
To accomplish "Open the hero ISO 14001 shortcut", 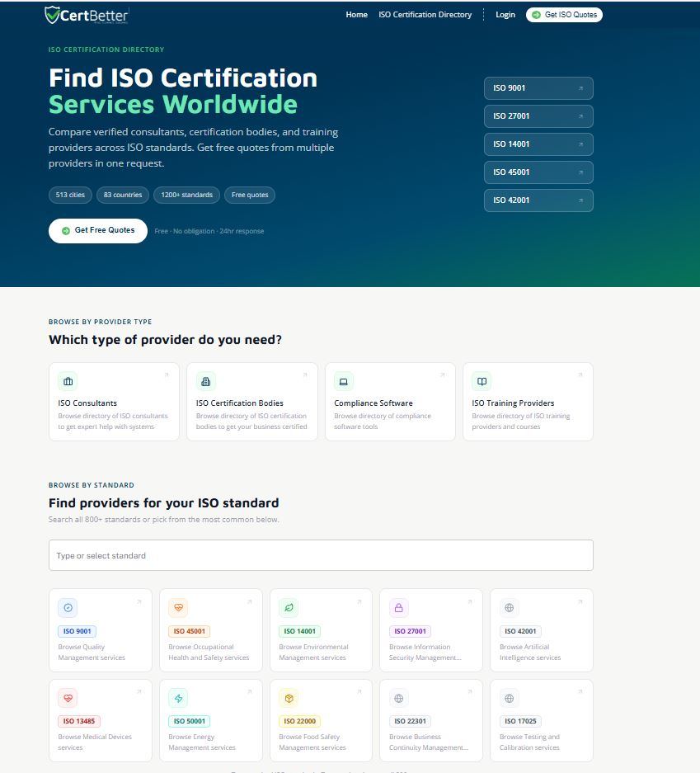I will click(538, 144).
